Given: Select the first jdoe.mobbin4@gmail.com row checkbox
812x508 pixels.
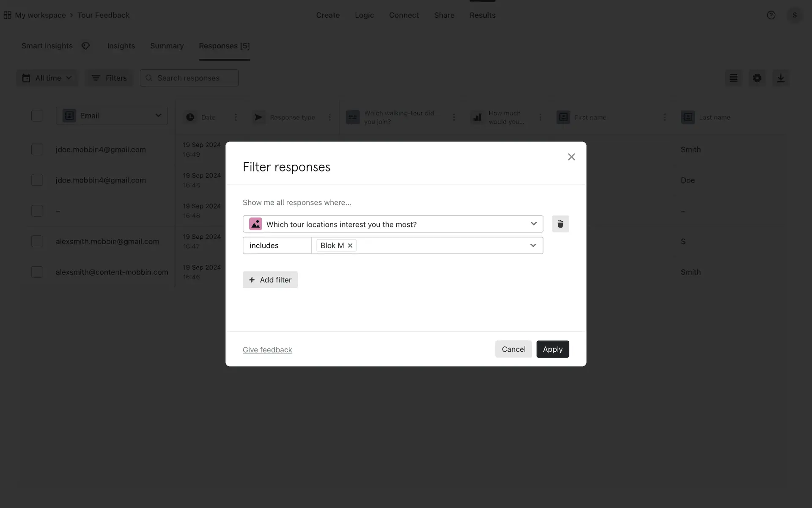Looking at the screenshot, I should pyautogui.click(x=37, y=149).
